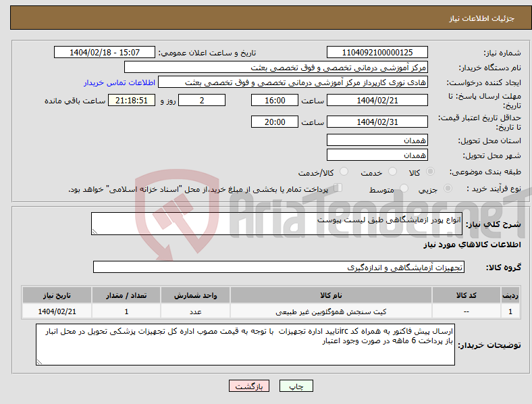Click the request creator هادی نوری field
Screen dimensions: 532x404
(x=293, y=82)
